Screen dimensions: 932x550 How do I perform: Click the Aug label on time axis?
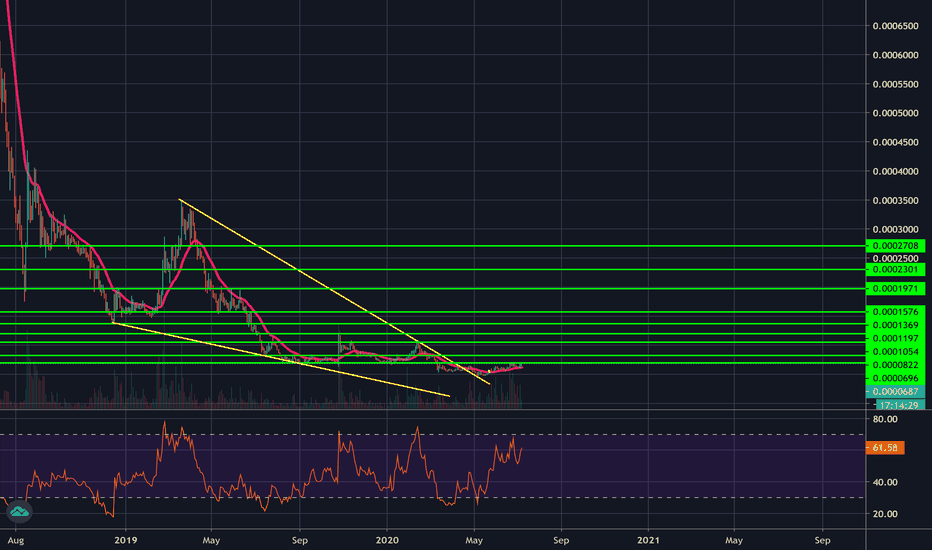(x=15, y=540)
